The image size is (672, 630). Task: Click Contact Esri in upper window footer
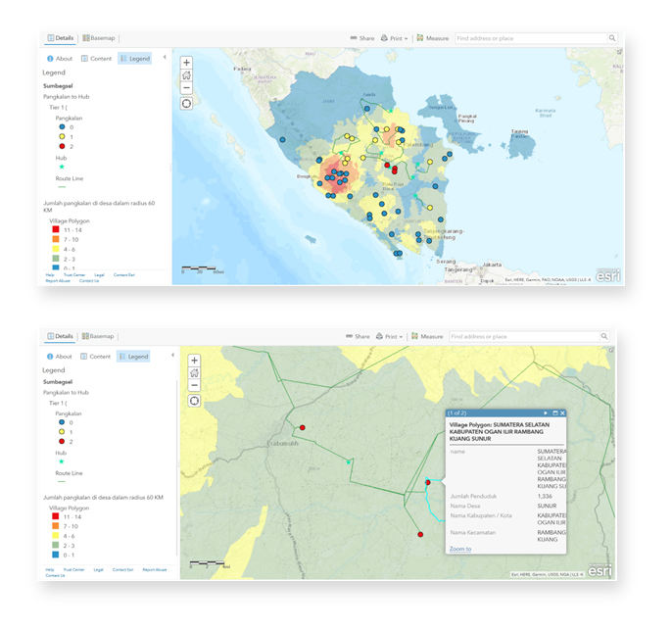[x=123, y=274]
